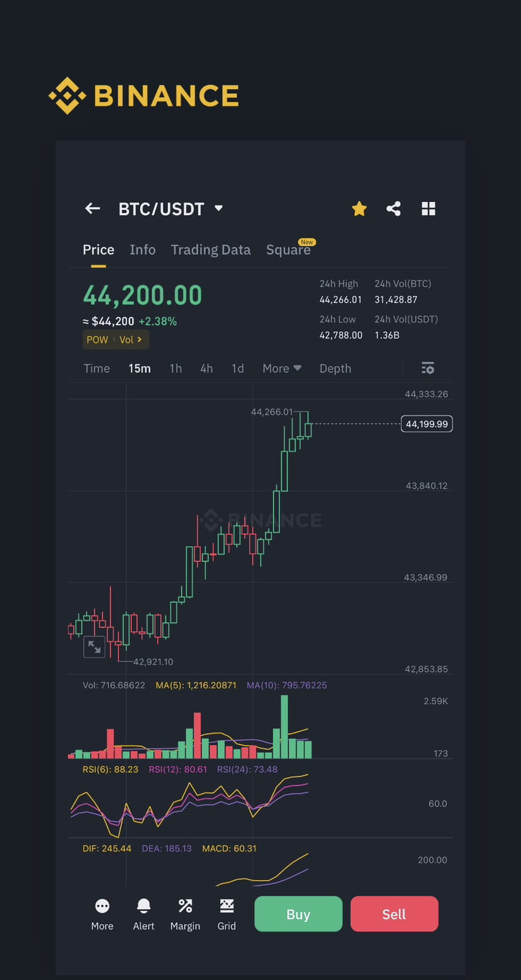Open the Square tab with New badge

point(289,249)
